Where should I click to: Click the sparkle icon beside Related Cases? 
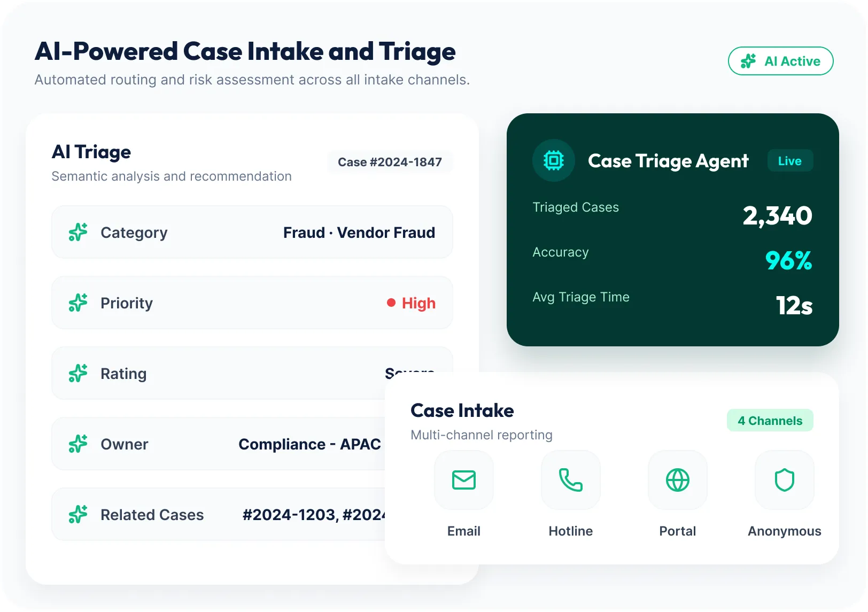tap(78, 514)
